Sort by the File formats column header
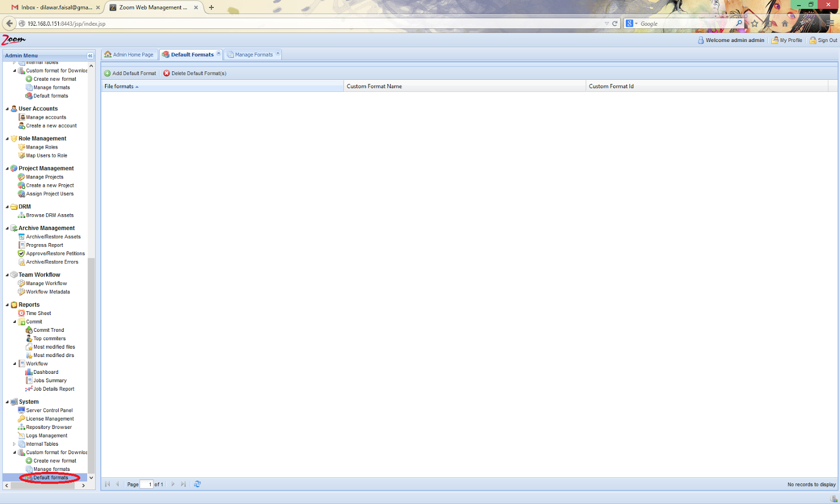 point(223,86)
